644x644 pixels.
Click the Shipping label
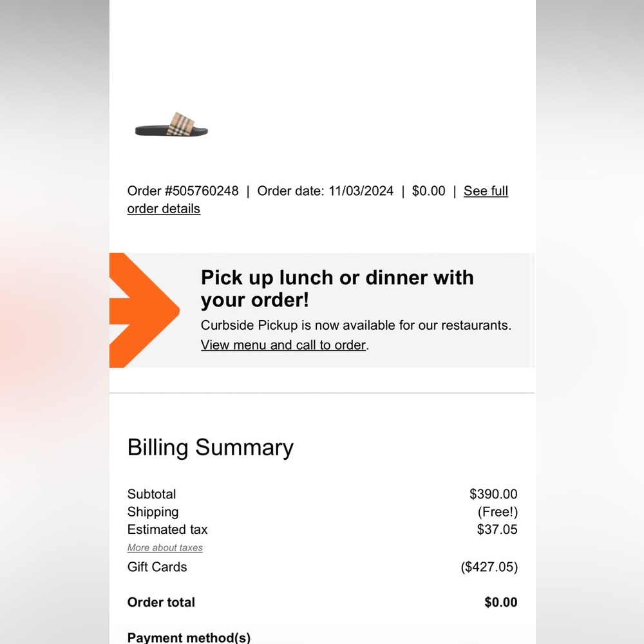tap(153, 512)
